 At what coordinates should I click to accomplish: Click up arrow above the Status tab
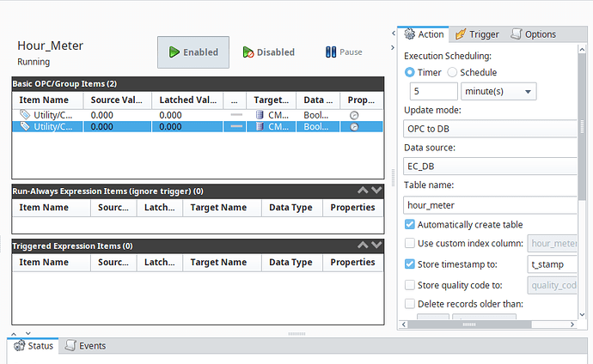coord(14,334)
